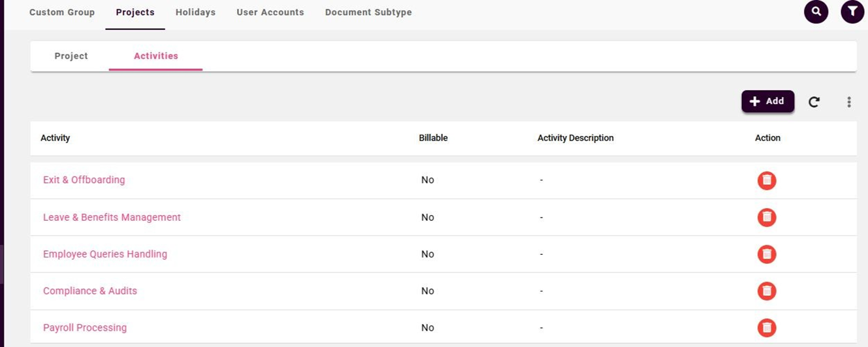Delete the Compliance & Audits activity

click(x=767, y=291)
